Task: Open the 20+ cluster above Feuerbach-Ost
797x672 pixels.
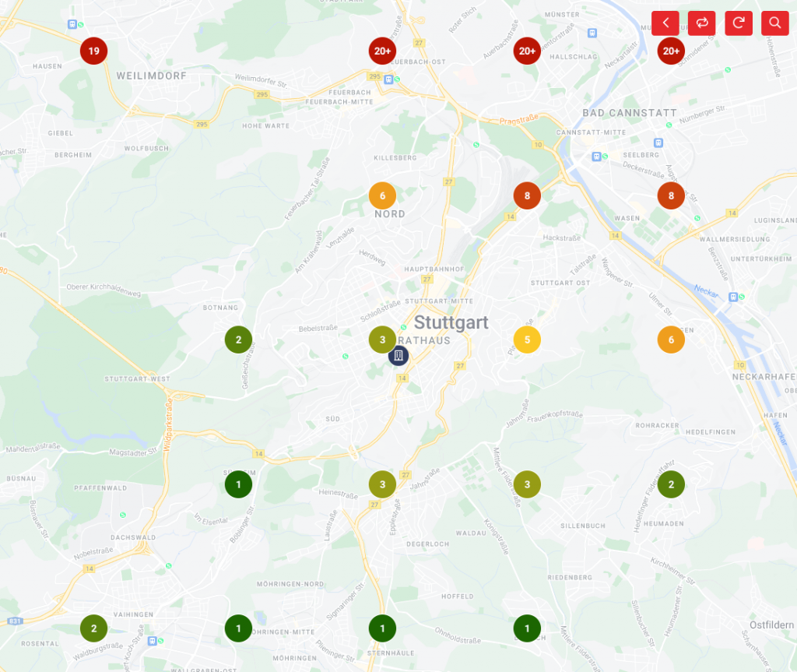Action: (382, 51)
